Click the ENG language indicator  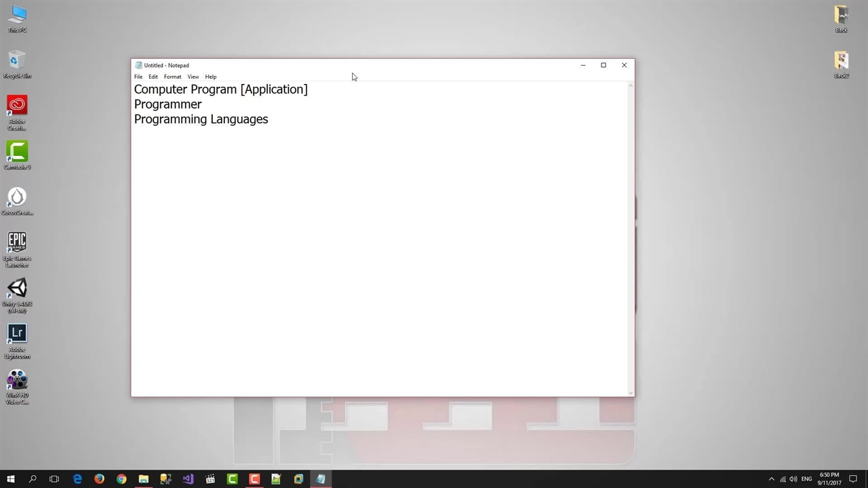[806, 479]
